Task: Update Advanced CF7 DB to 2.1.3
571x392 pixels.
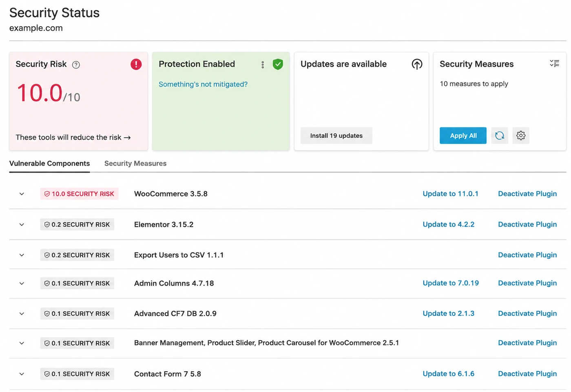Action: [x=448, y=313]
